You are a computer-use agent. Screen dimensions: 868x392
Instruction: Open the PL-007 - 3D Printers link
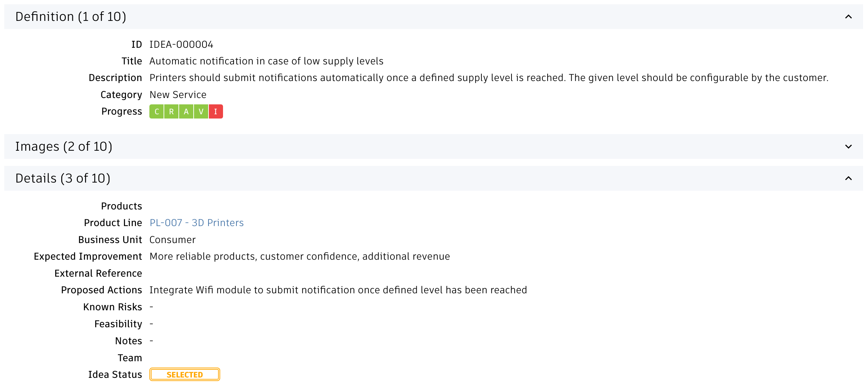tap(196, 223)
